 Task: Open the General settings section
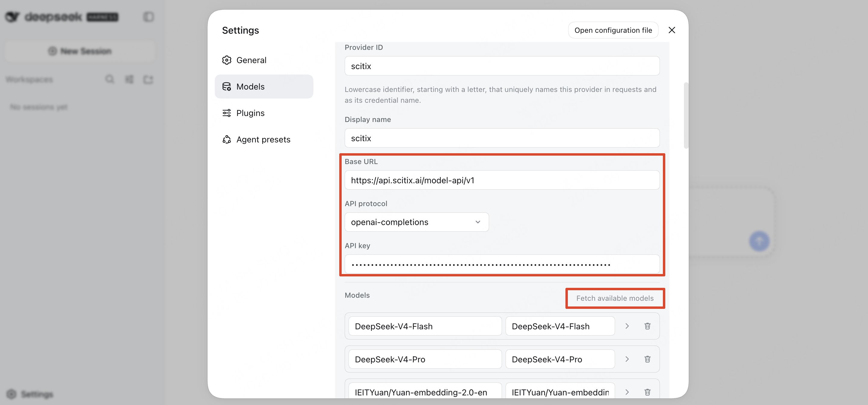point(264,60)
